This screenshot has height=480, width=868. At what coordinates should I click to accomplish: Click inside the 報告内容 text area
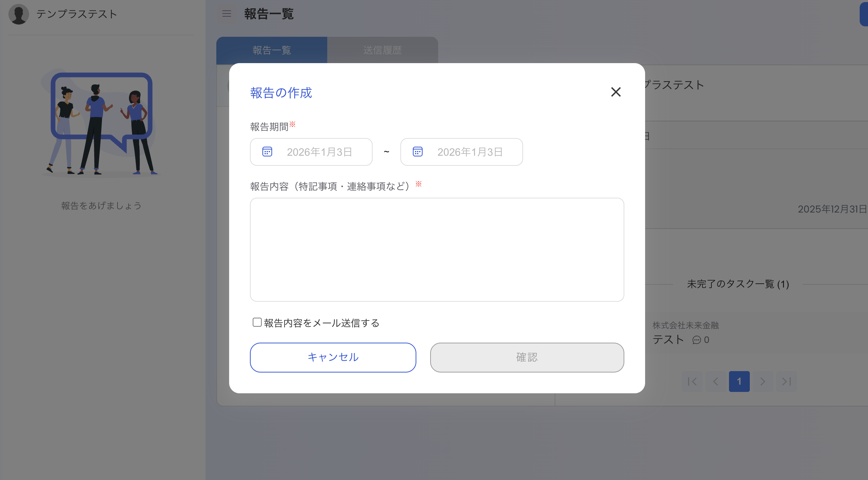tap(437, 250)
